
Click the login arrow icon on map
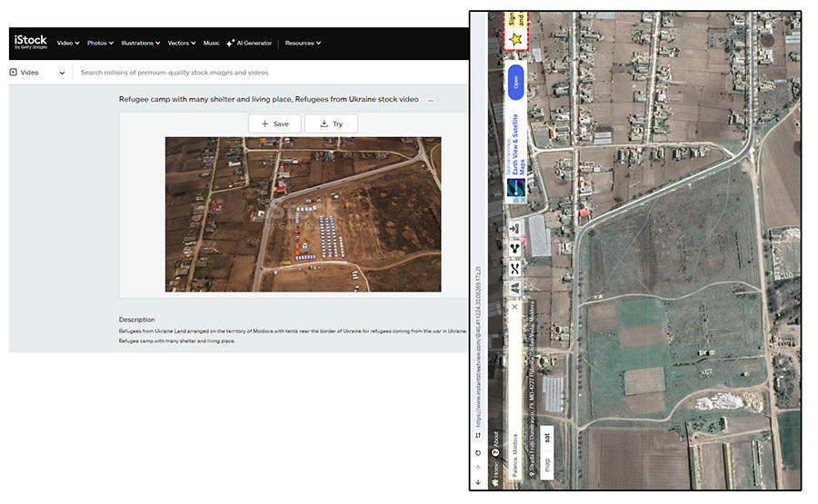click(515, 228)
